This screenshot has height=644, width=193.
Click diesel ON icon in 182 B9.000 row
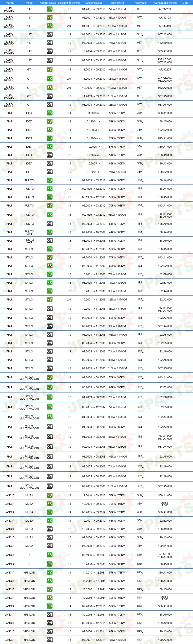click(x=50, y=43)
